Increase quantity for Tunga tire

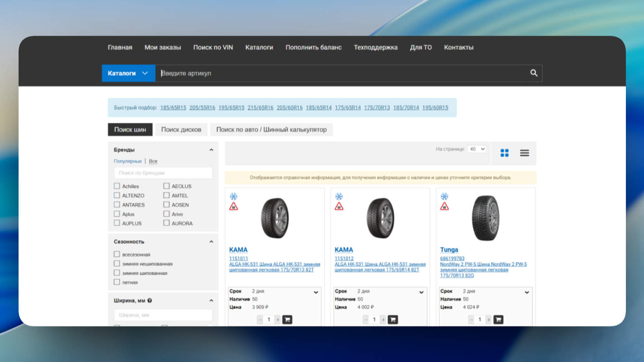click(x=488, y=320)
